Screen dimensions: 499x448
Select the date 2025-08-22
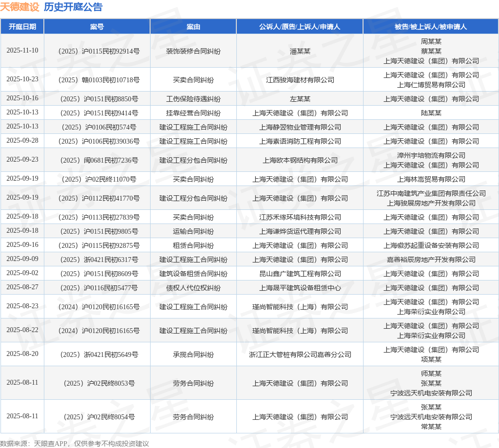[x=22, y=330]
